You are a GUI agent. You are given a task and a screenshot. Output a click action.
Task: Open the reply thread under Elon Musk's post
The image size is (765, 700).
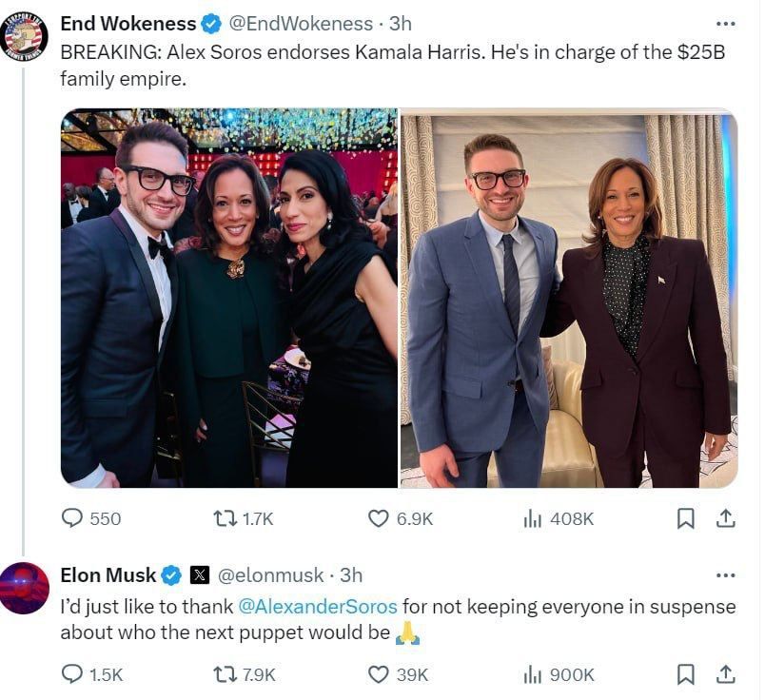point(71,675)
